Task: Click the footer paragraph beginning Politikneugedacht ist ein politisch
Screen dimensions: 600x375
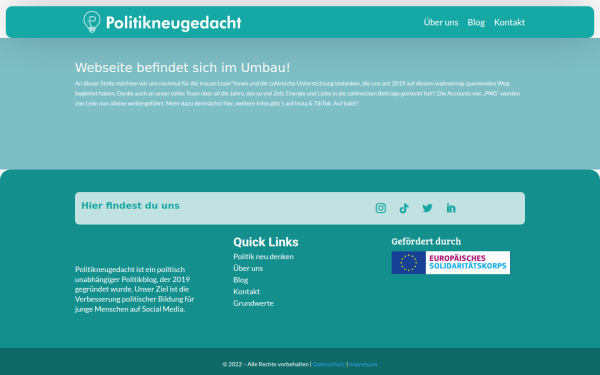Action: click(135, 289)
